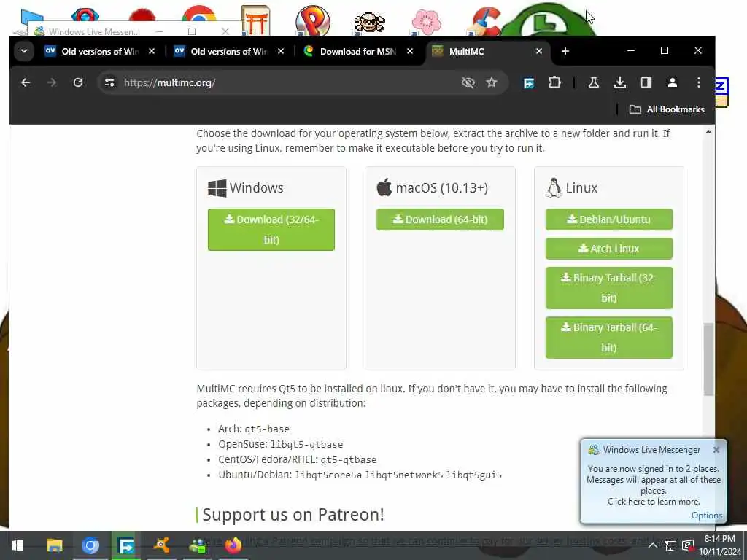Close the Download for MSN tab
The height and width of the screenshot is (560, 747).
coord(410,51)
